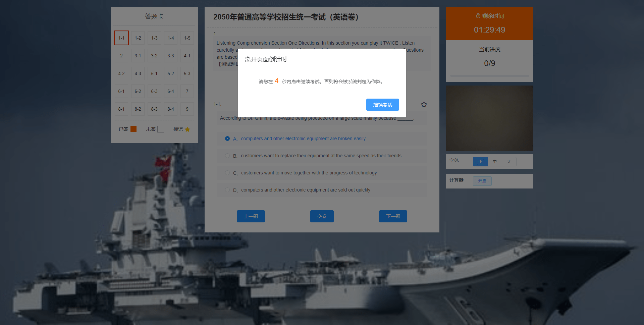The width and height of the screenshot is (644, 325).
Task: Jump to question 1-1 in answer card
Action: (121, 38)
